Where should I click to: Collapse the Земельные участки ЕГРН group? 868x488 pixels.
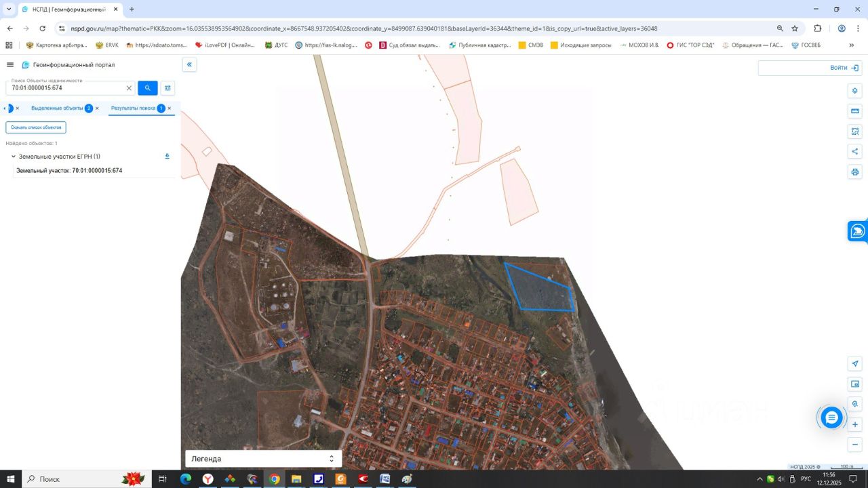13,157
